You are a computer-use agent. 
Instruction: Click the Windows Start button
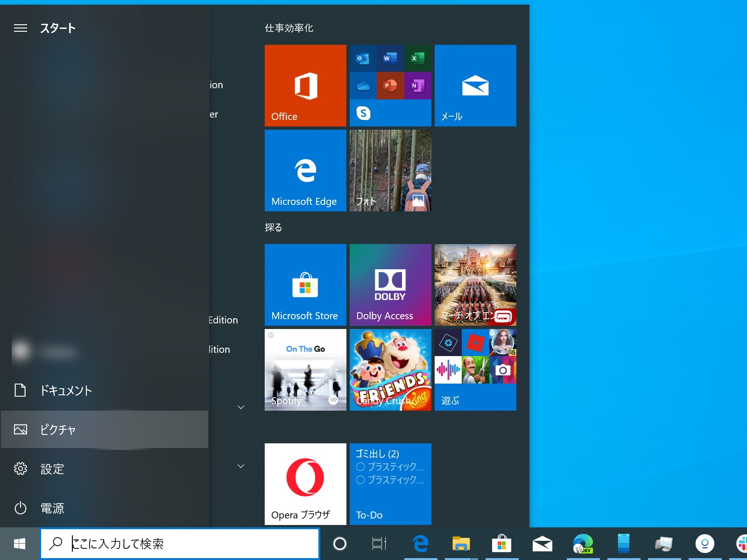point(20,544)
